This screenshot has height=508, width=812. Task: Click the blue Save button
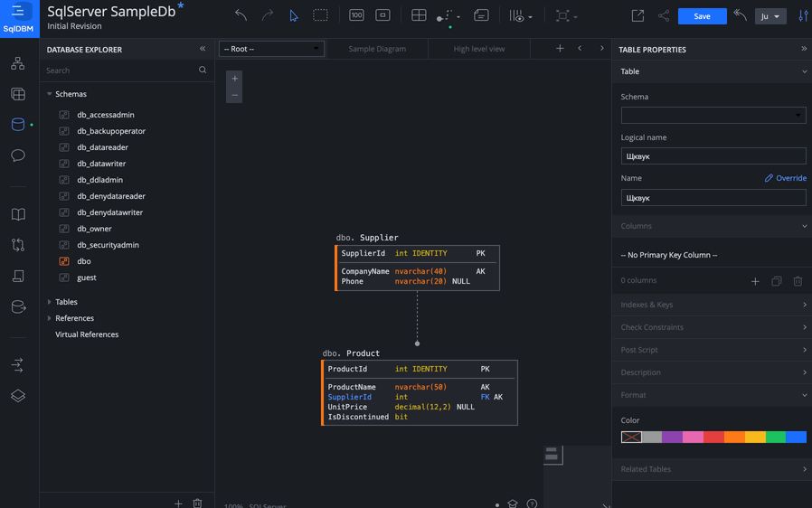coord(702,16)
